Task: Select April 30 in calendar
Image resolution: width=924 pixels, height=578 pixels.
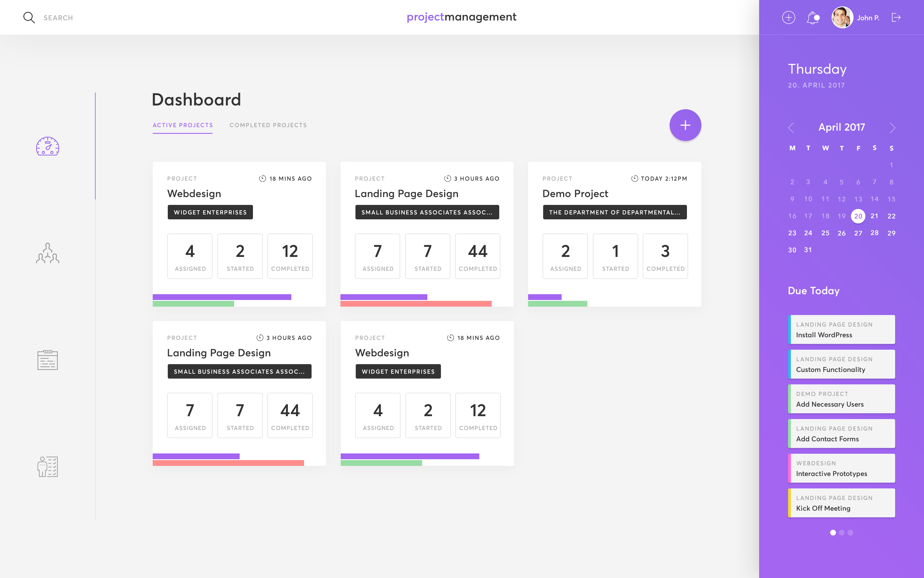Action: [792, 250]
